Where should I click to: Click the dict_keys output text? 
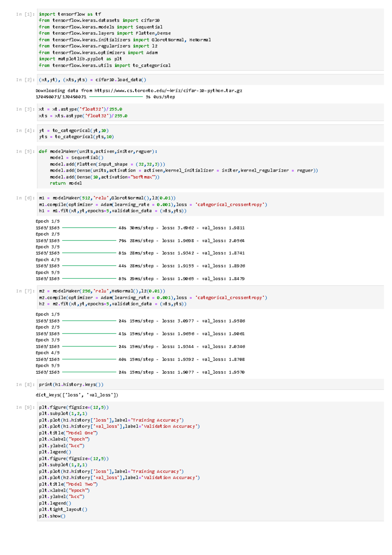[77, 395]
